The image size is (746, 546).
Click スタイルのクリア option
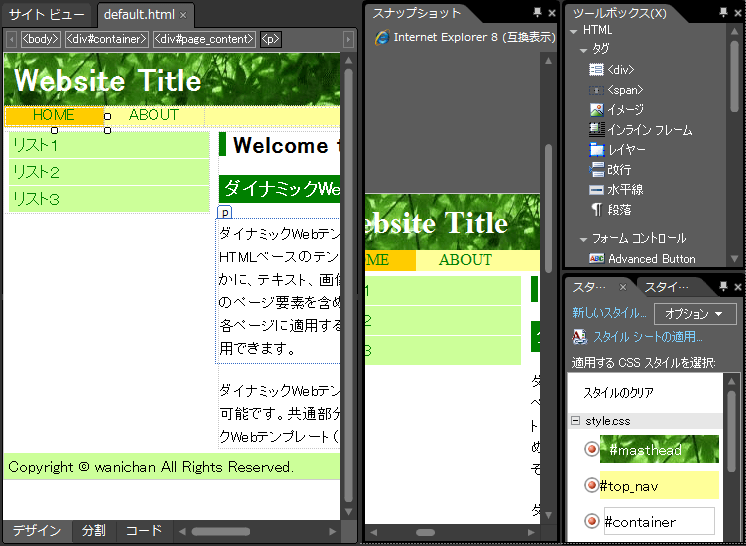pyautogui.click(x=618, y=393)
